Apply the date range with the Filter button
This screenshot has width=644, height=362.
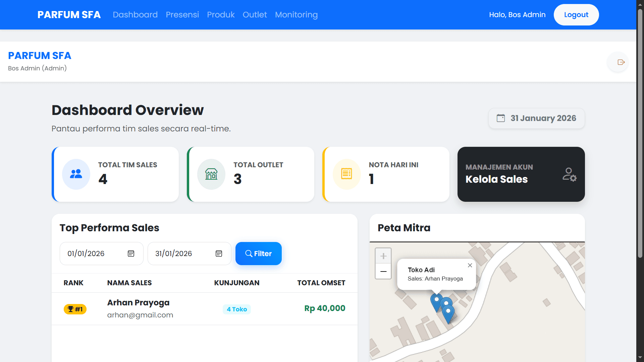(258, 254)
